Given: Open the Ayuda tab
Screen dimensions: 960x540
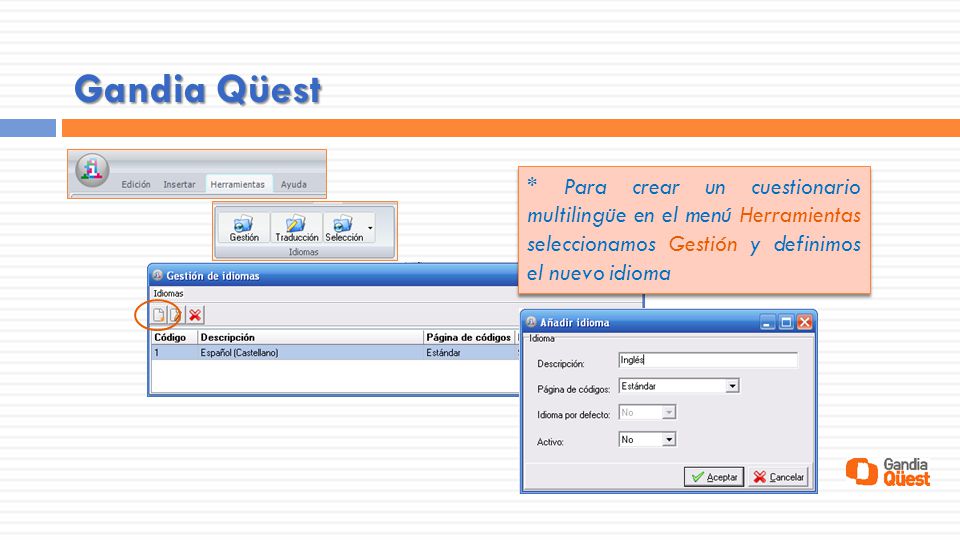Looking at the screenshot, I should point(294,184).
